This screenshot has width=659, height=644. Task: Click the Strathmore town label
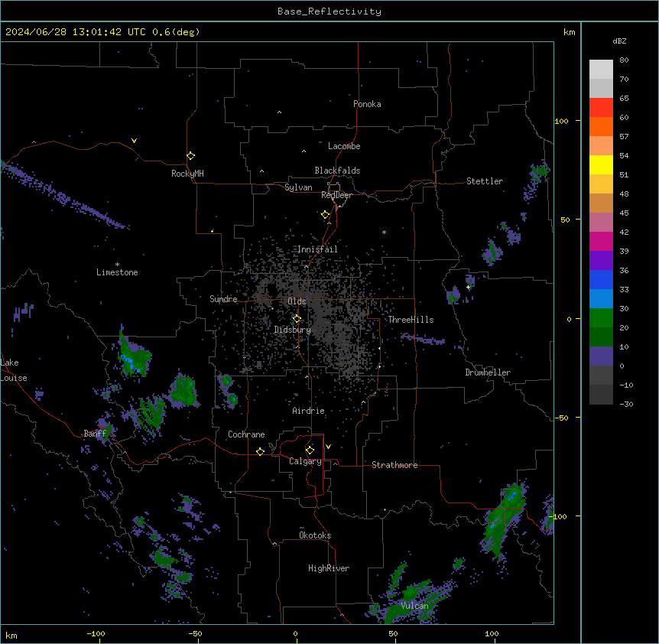coord(394,465)
